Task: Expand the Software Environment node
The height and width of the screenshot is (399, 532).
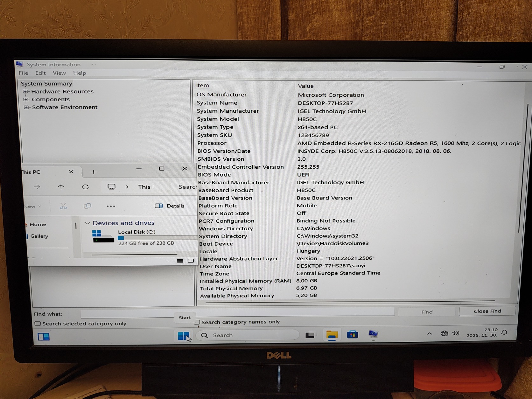Action: (26, 107)
